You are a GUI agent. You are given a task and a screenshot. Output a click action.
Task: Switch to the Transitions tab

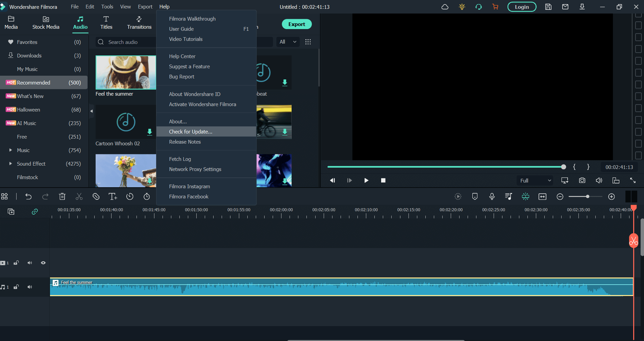pyautogui.click(x=139, y=23)
